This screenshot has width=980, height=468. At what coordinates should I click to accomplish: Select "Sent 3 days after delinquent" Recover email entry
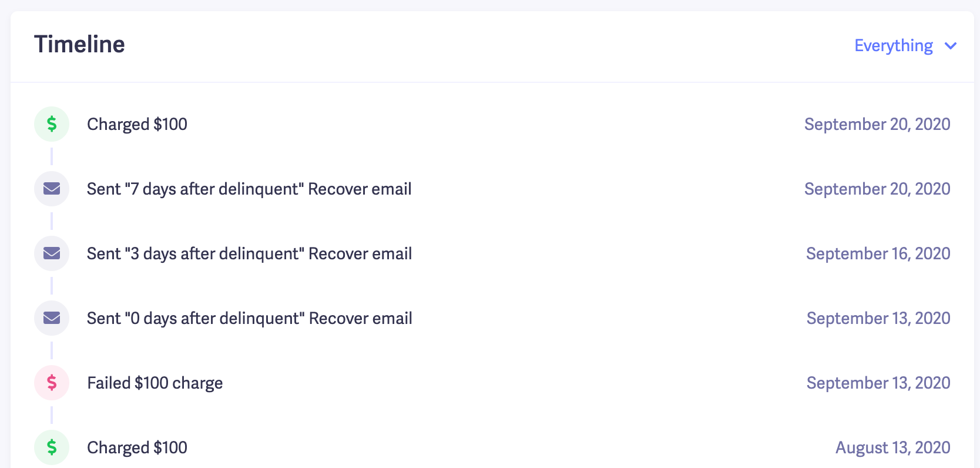249,253
